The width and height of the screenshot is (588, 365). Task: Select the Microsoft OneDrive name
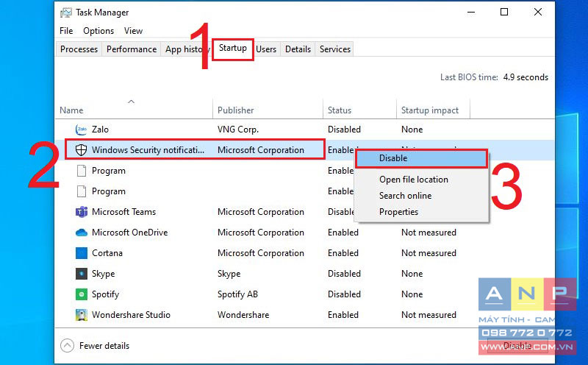[x=130, y=233]
